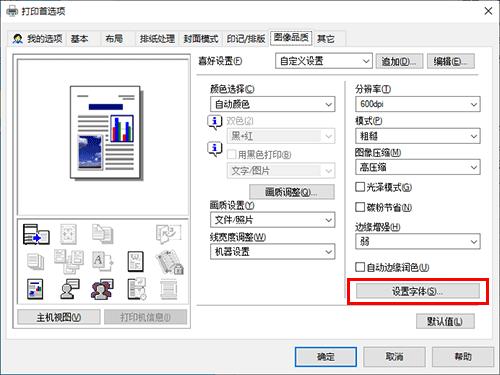This screenshot has width=500, height=375.
Task: Click the 默认值(L) button
Action: [x=445, y=321]
